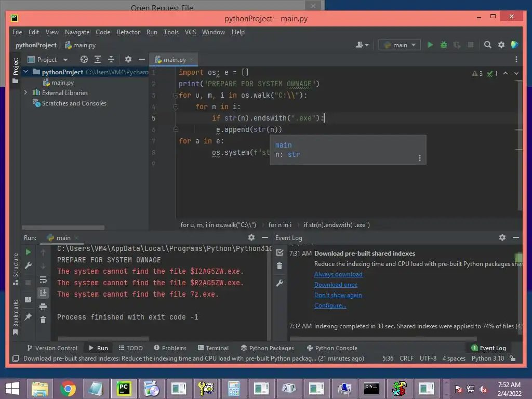Viewport: 532px width, 399px height.
Task: Open IDE settings gear in top toolbar
Action: [501, 45]
